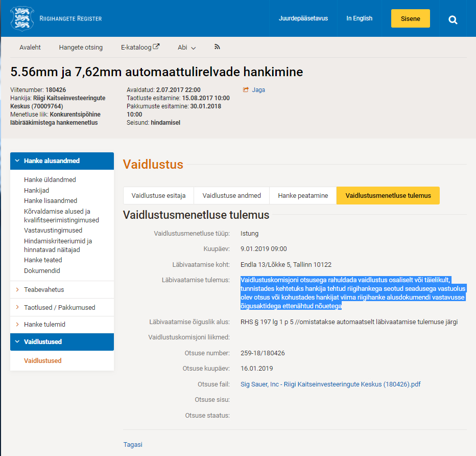
Task: Click the search magnifier icon
Action: click(453, 19)
